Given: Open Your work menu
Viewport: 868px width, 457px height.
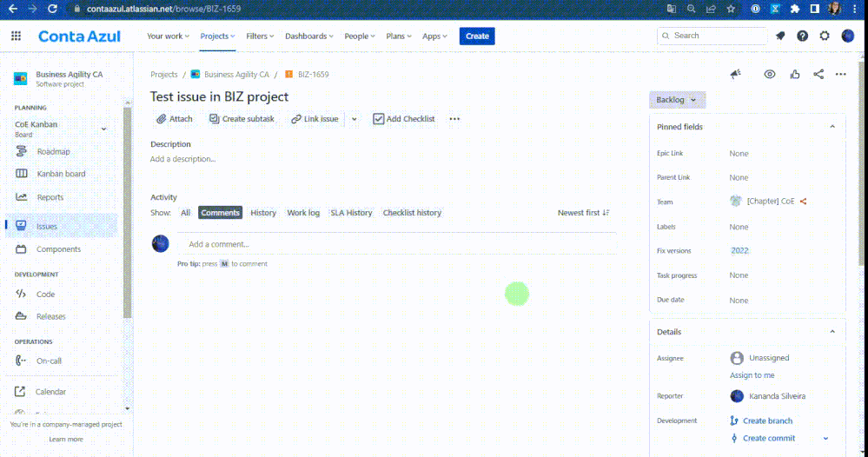Looking at the screenshot, I should [x=168, y=36].
